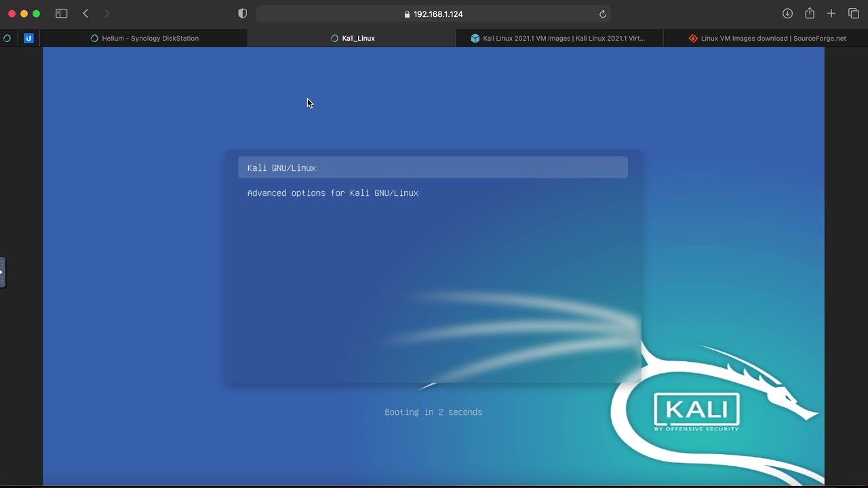Open the privacy report shield icon

click(243, 14)
